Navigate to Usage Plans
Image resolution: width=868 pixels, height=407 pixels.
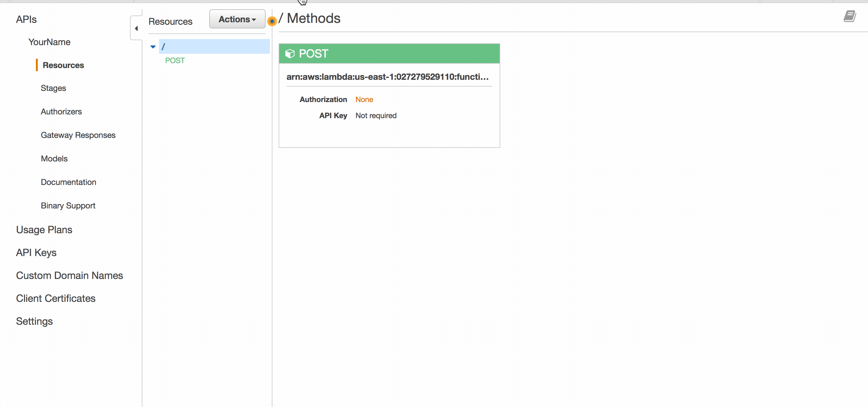(x=44, y=229)
